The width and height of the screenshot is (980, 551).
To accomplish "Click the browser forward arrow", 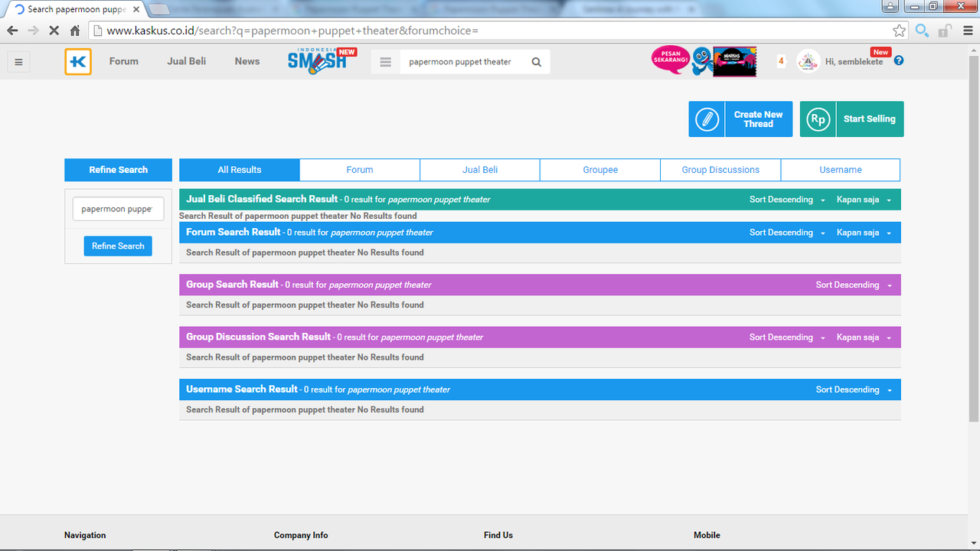I will tap(33, 31).
